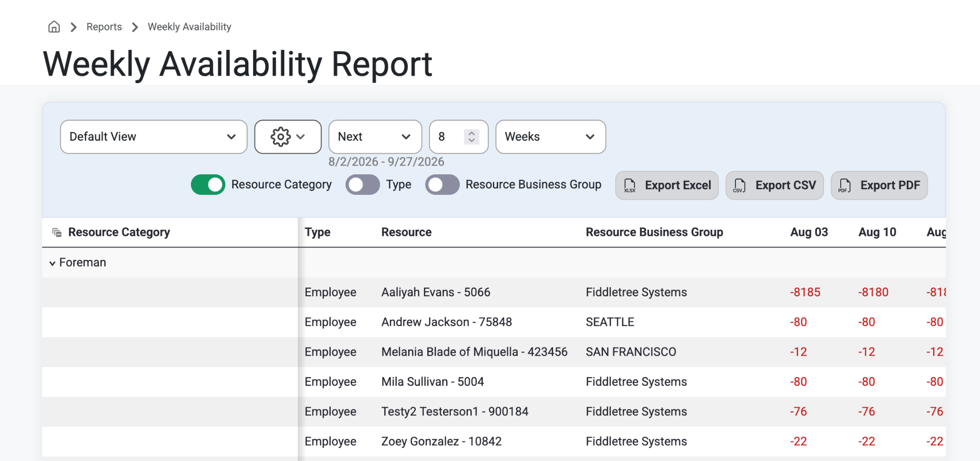Click the Aug 03 column header
Image resolution: width=980 pixels, height=461 pixels.
pos(809,232)
